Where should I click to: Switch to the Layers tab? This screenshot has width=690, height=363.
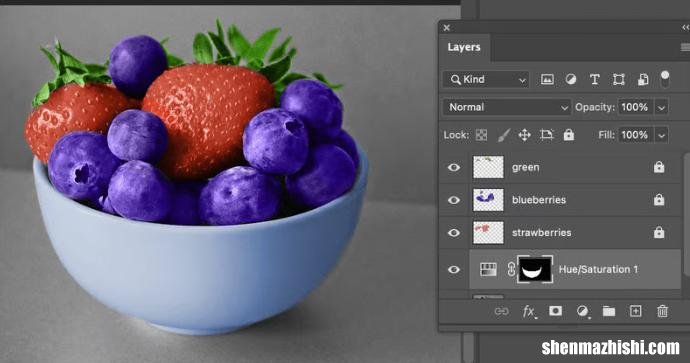[464, 48]
